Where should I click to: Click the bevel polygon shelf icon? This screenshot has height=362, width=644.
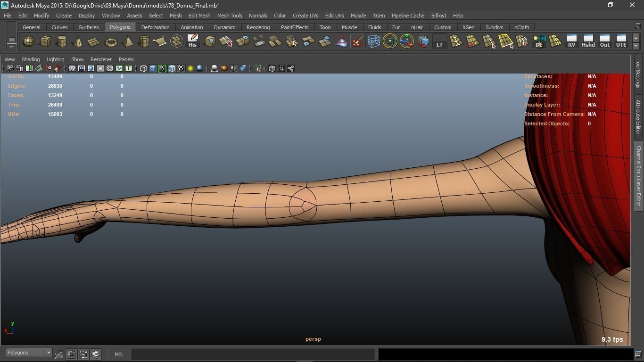point(210,41)
